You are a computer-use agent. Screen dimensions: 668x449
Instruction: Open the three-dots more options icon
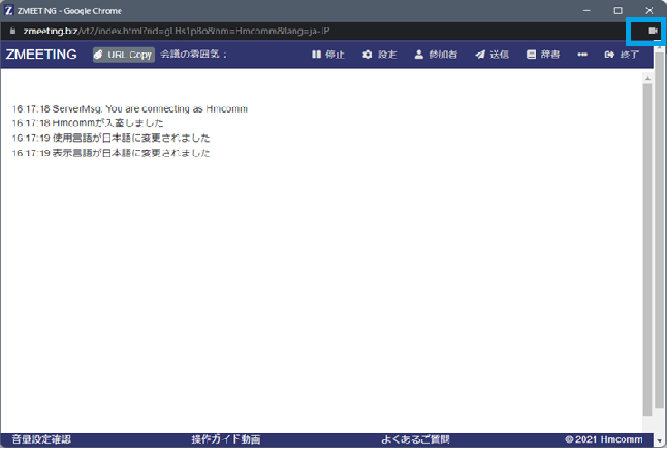point(582,55)
